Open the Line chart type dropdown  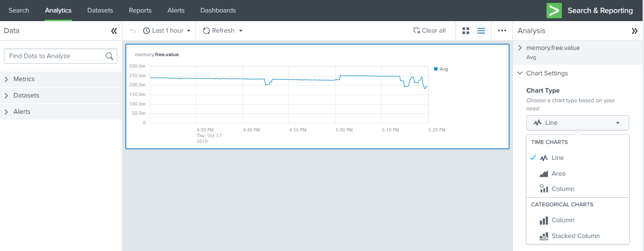tap(577, 123)
